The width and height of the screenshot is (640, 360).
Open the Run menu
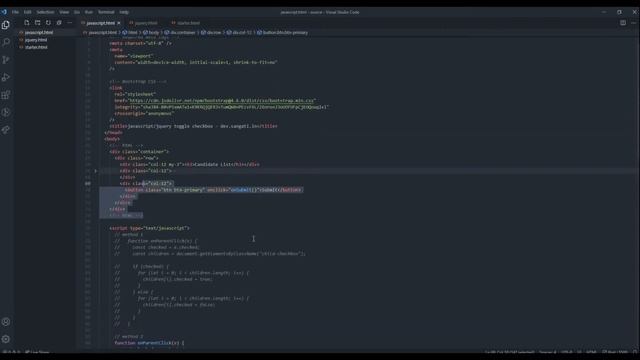coord(89,12)
